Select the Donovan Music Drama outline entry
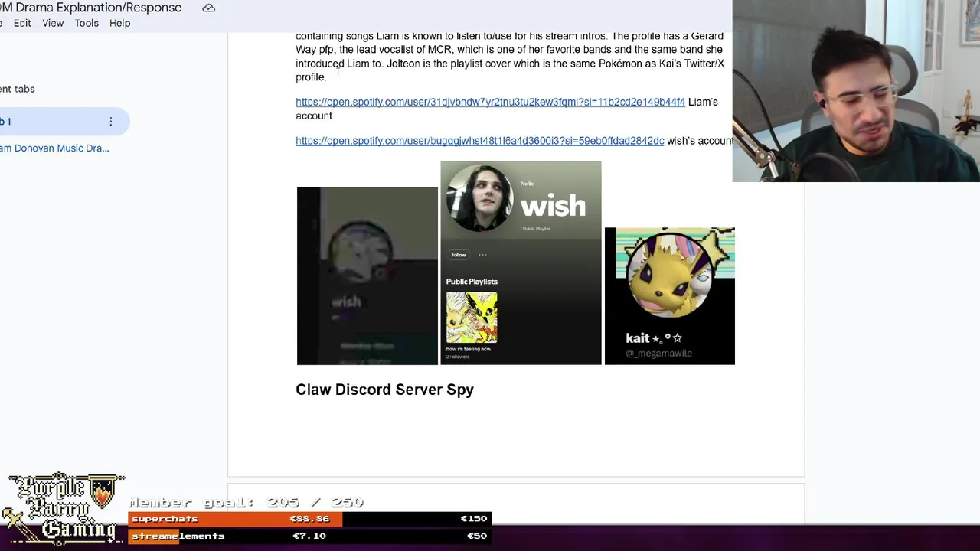 point(54,148)
